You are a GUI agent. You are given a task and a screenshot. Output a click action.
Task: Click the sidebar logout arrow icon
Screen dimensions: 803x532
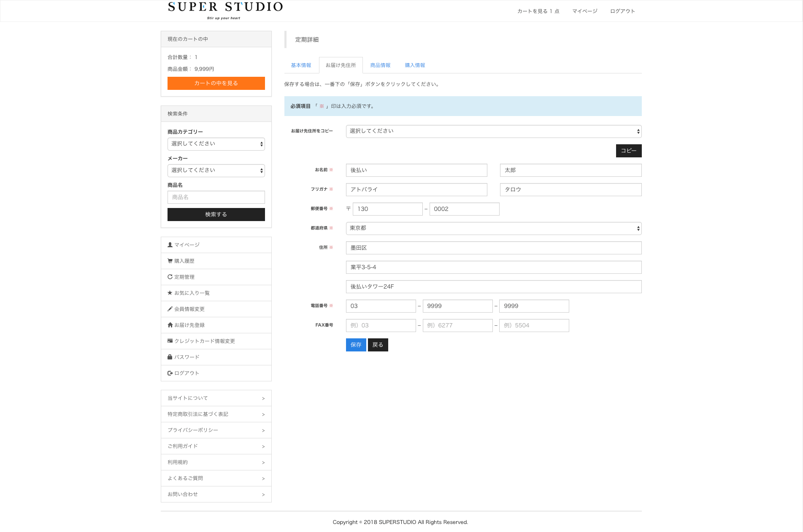coord(170,373)
